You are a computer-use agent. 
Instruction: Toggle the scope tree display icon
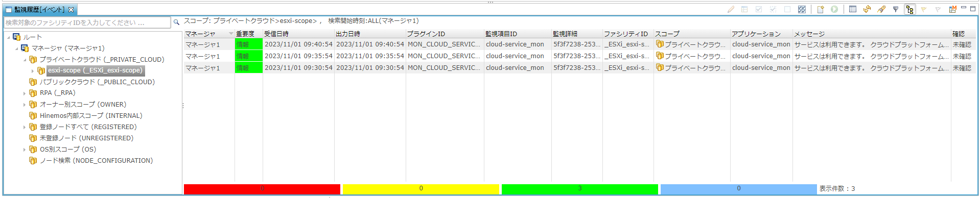coord(909,9)
